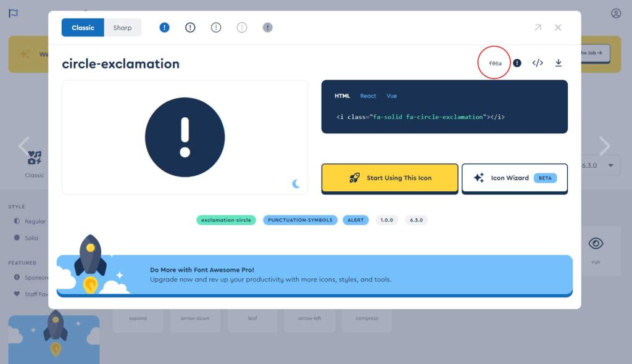
Task: Open the Icon Wizard beta
Action: coord(514,178)
